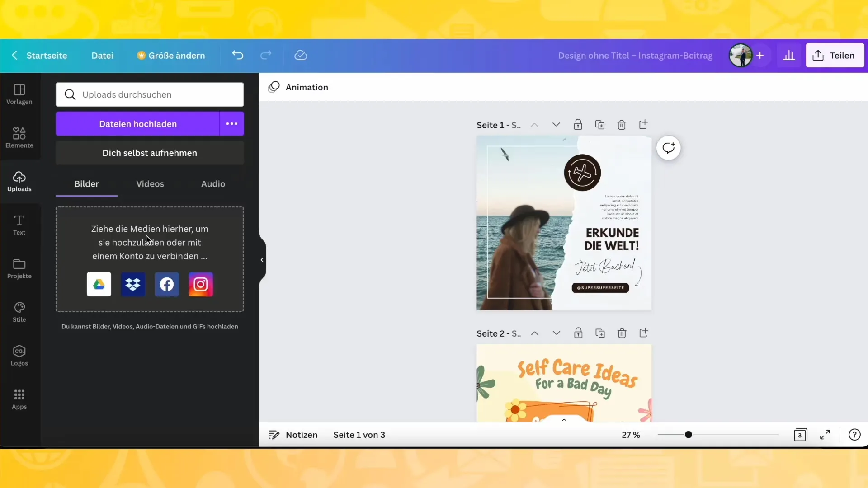Click the Datei menu item

tap(102, 56)
